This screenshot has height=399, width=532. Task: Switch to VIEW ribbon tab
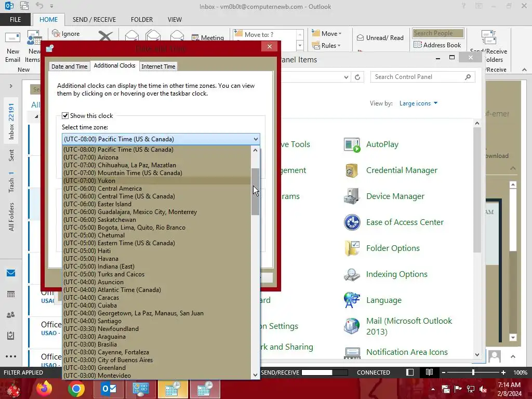click(175, 19)
